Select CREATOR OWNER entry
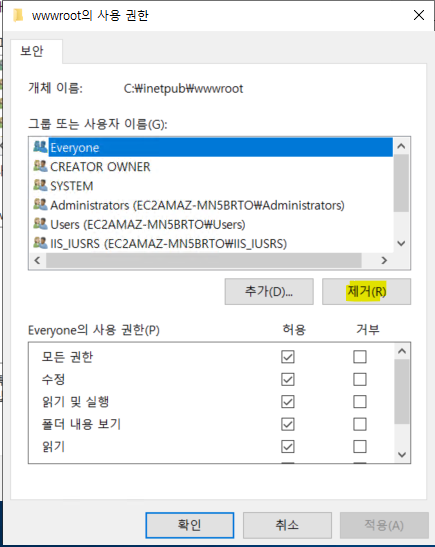Screen dimensions: 435x547 [100, 166]
